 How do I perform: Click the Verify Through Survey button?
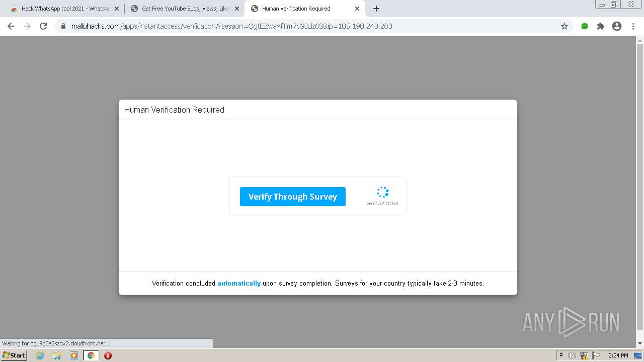pyautogui.click(x=292, y=197)
